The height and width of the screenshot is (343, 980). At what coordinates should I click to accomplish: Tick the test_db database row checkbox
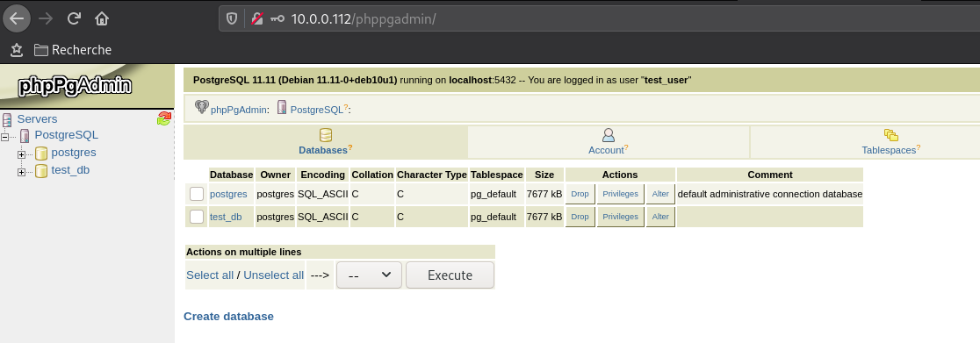[197, 216]
